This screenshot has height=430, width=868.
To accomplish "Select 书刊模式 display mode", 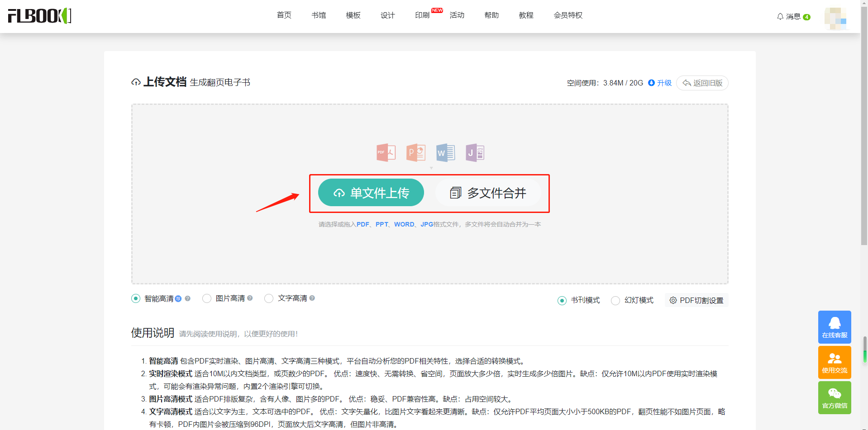I will (562, 301).
